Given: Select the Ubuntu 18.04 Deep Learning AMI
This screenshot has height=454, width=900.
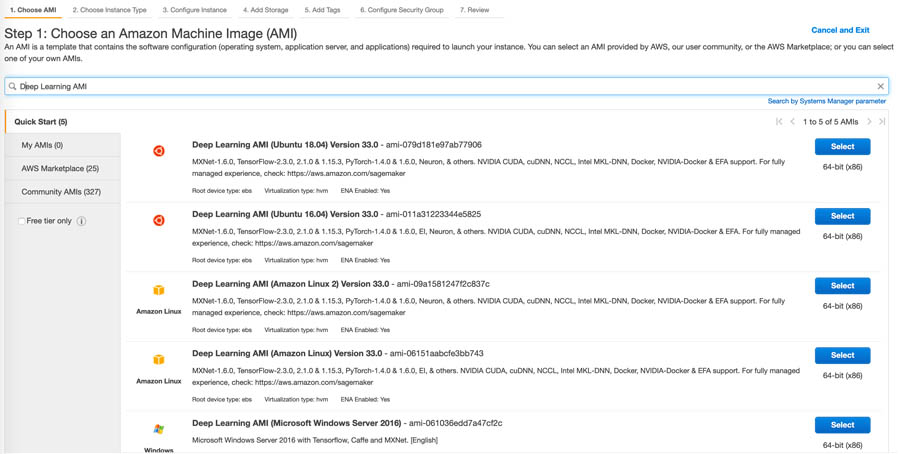Looking at the screenshot, I should [842, 146].
